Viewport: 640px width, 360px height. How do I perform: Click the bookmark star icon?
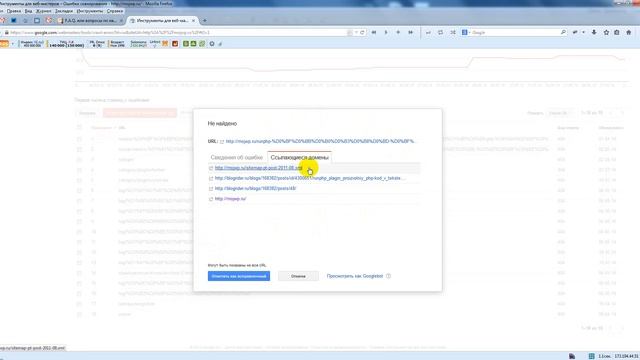pos(606,32)
